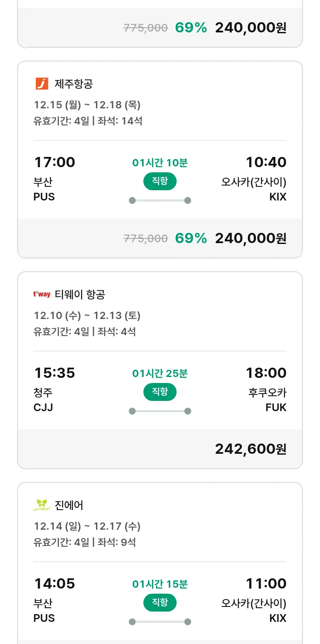Open the 진에어 flight listing title
The image size is (320, 644).
tap(69, 505)
